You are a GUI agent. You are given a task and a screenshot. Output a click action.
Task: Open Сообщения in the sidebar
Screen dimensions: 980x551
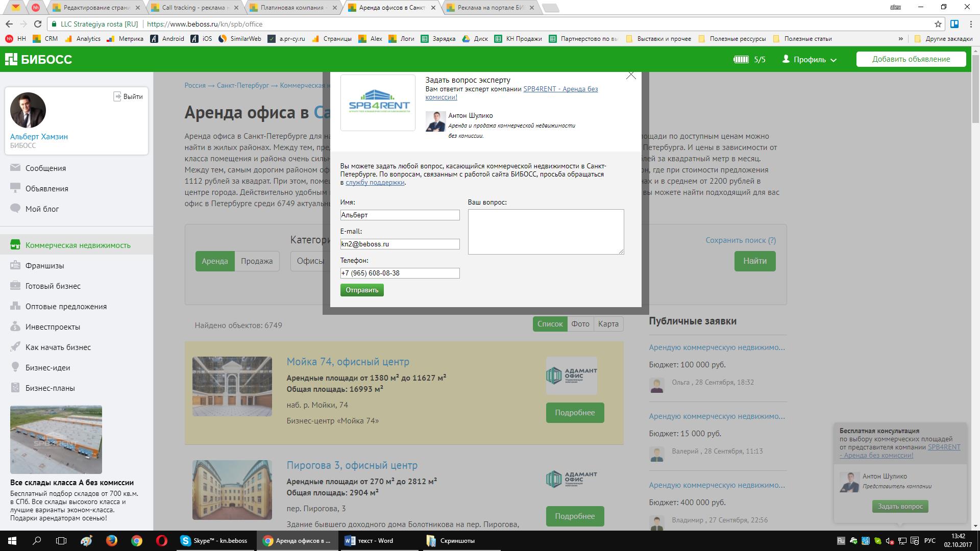[x=45, y=168]
